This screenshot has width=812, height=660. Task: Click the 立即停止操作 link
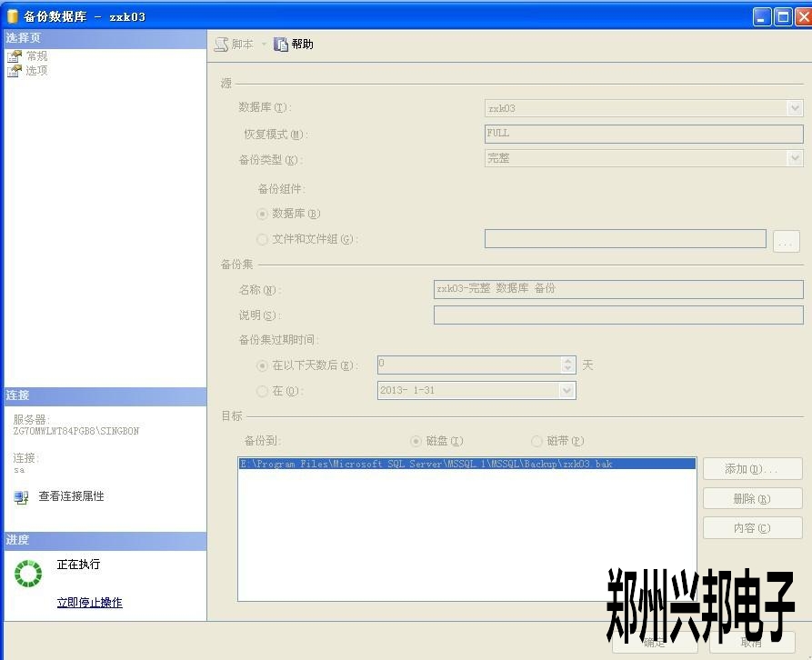click(89, 603)
